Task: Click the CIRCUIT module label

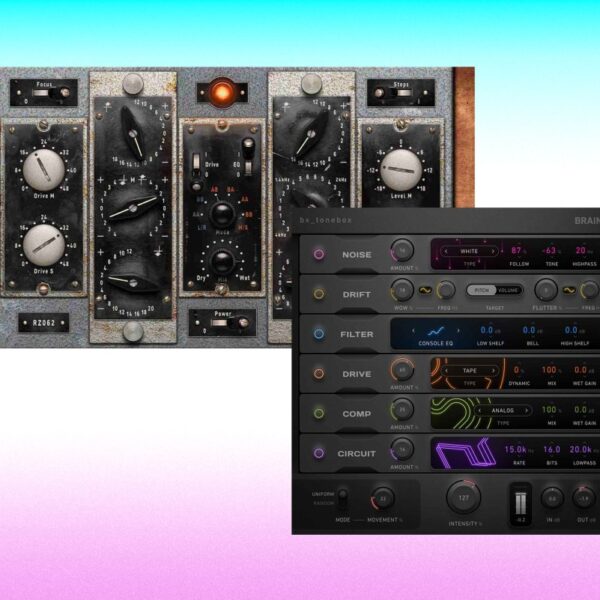Action: 356,454
